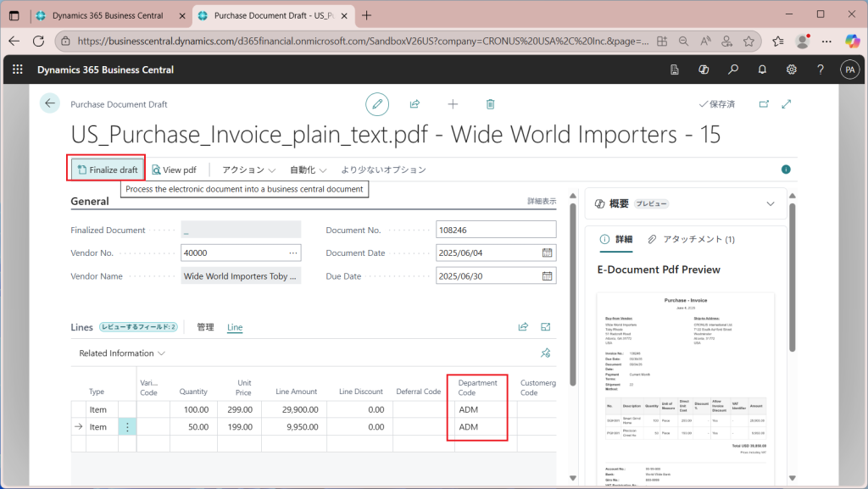Open the 管理 menu in Lines
The height and width of the screenshot is (489, 868).
click(205, 327)
